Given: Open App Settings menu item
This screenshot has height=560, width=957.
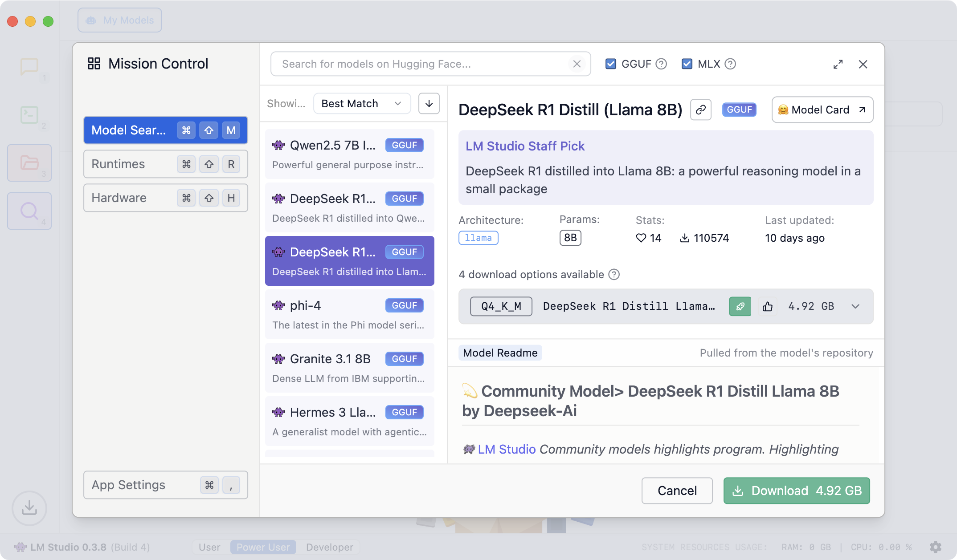Looking at the screenshot, I should click(x=165, y=485).
